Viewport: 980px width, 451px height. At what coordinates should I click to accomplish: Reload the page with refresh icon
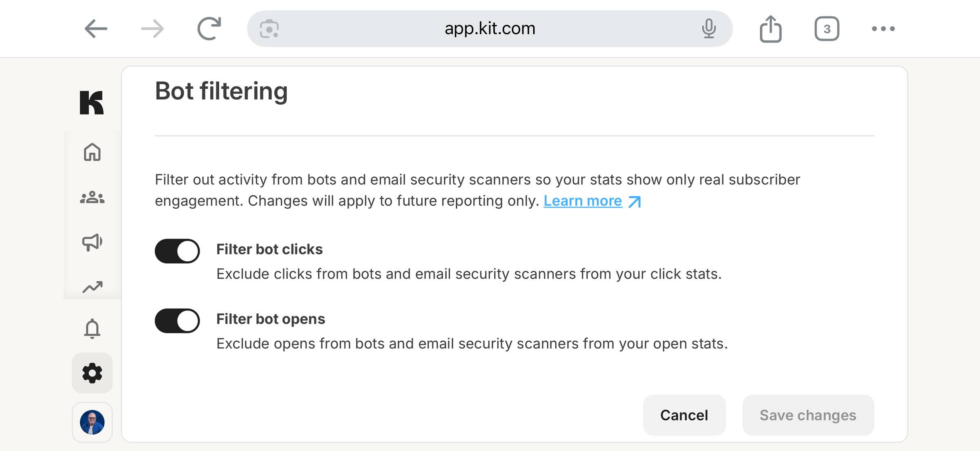[209, 29]
